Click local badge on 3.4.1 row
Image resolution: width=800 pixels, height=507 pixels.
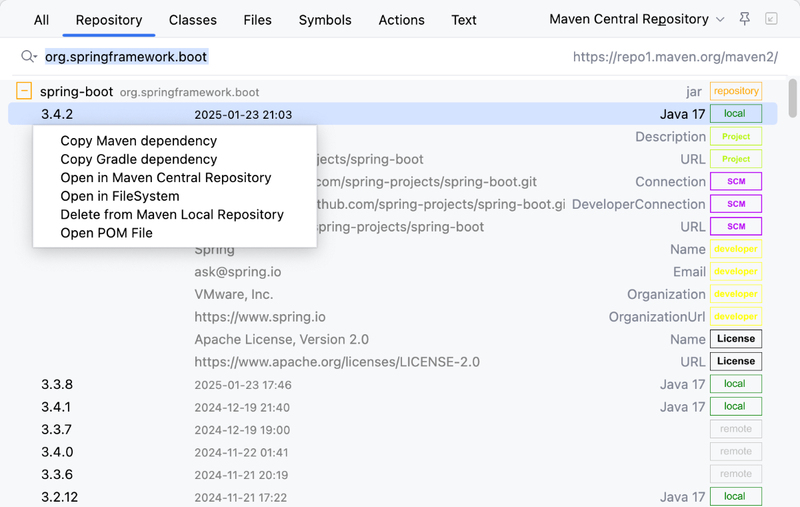[736, 406]
